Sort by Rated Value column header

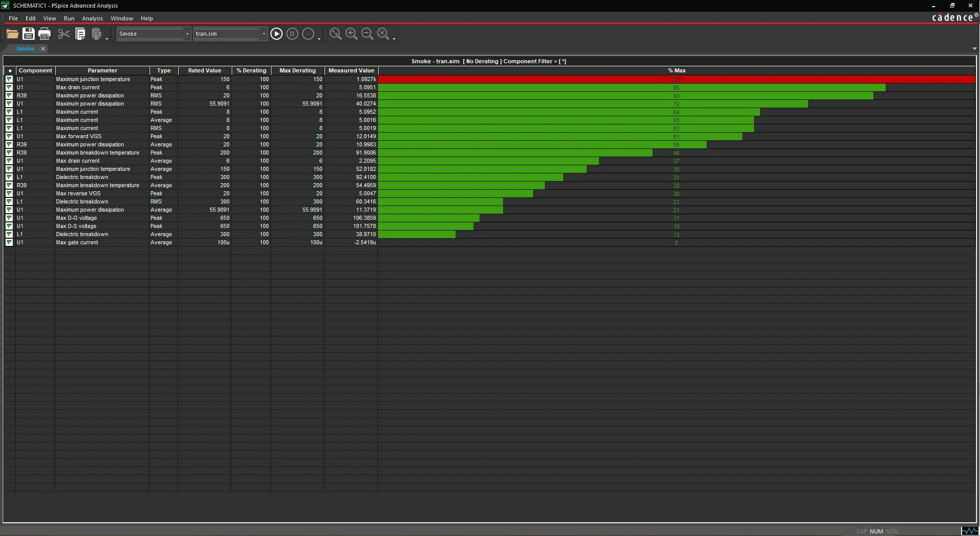[x=205, y=70]
